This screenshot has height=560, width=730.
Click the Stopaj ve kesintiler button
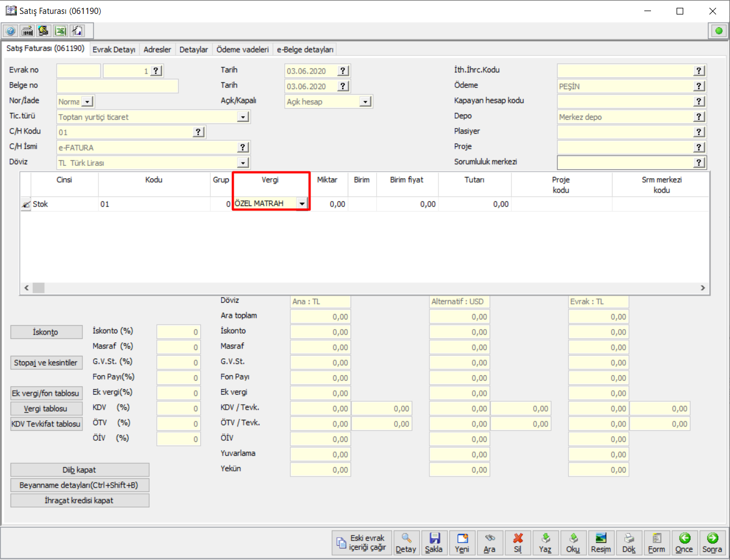[x=46, y=363]
